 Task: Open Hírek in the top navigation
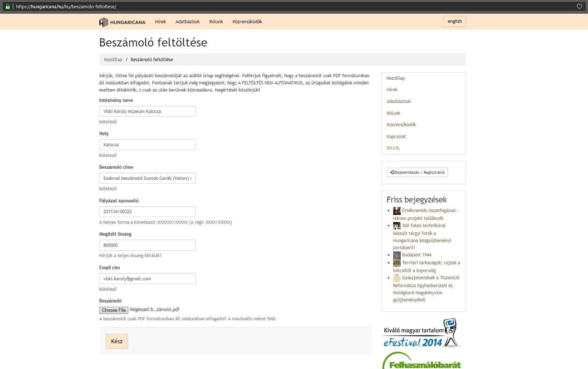click(160, 21)
